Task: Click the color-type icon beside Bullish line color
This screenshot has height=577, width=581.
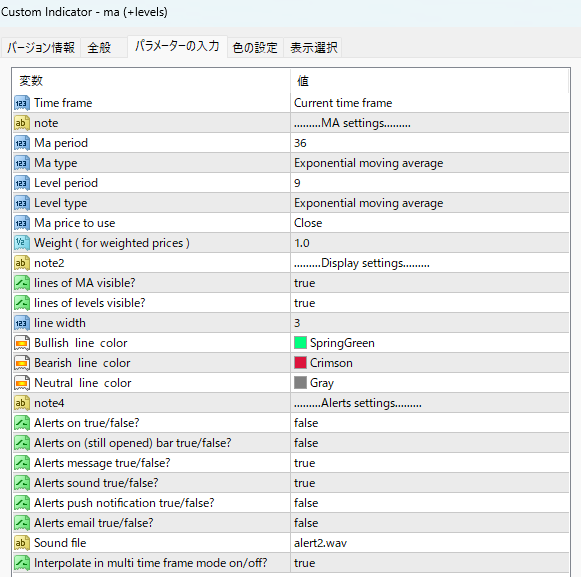Action: (x=21, y=343)
